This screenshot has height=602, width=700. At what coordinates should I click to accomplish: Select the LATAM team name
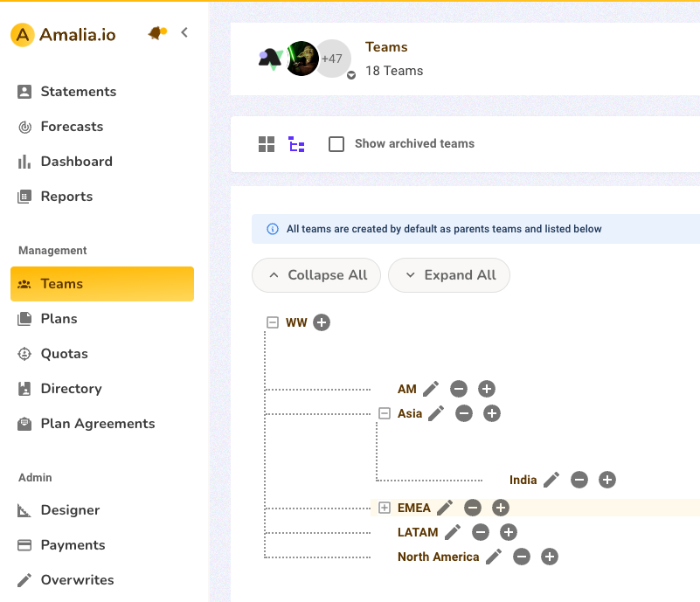pyautogui.click(x=418, y=532)
